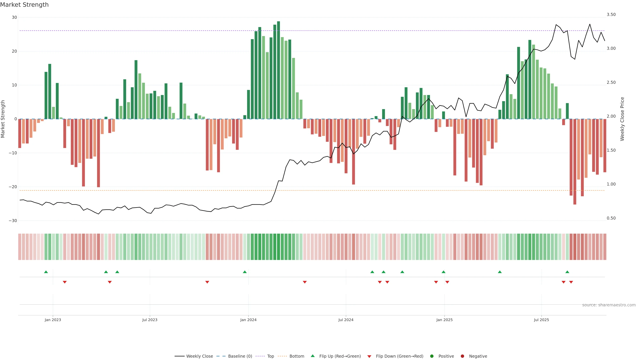Screen dimensions: 644x362
Task: Click the tallest dark green bar in early 2024
Action: (279, 70)
